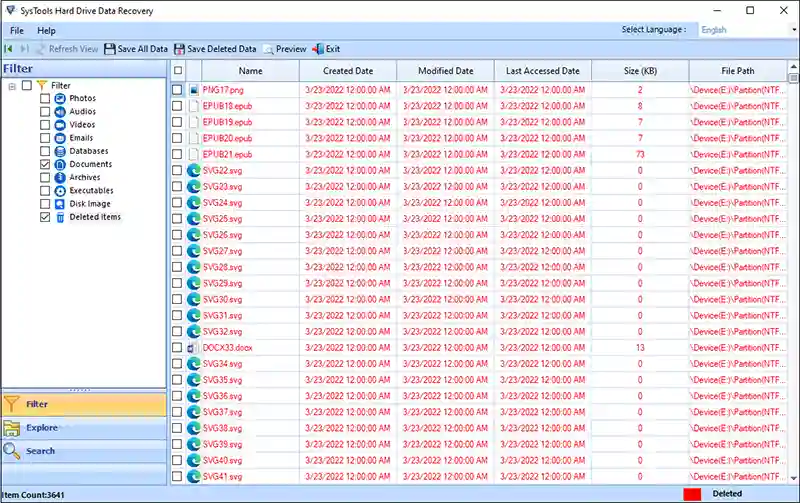This screenshot has height=503, width=800.
Task: Click the Photos category icon
Action: click(x=60, y=98)
